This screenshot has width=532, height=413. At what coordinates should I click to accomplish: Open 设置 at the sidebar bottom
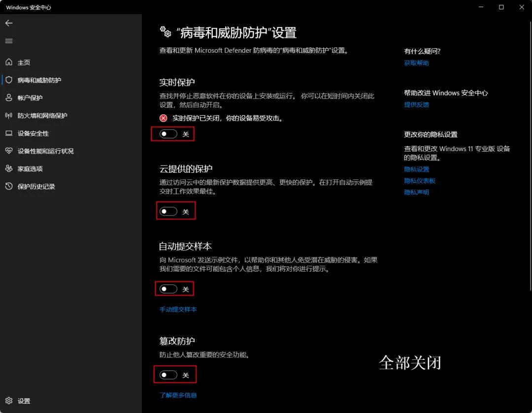point(70,401)
